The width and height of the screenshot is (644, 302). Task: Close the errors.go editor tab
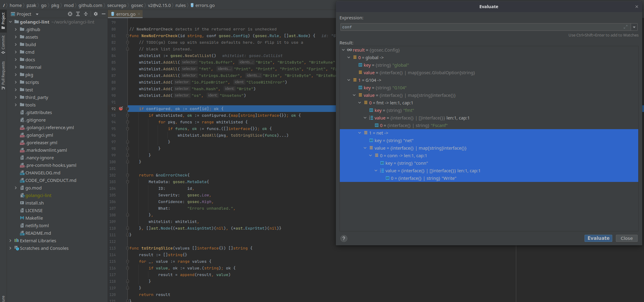tap(139, 14)
